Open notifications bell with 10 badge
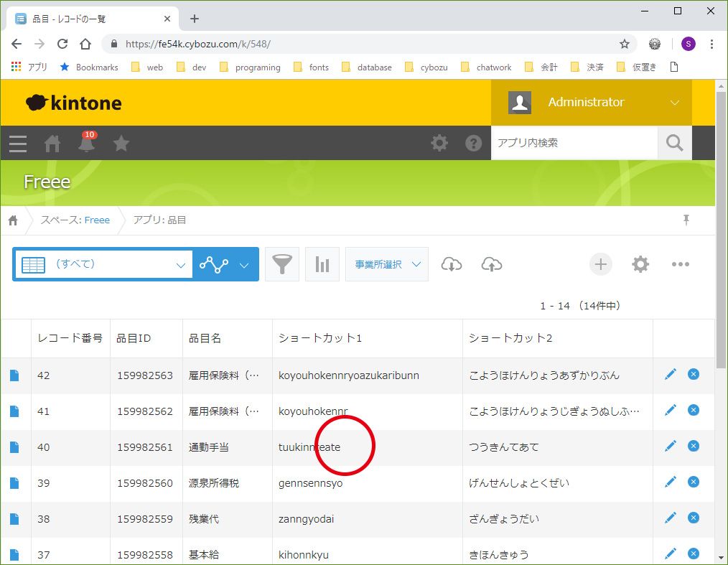This screenshot has width=728, height=565. tap(86, 143)
